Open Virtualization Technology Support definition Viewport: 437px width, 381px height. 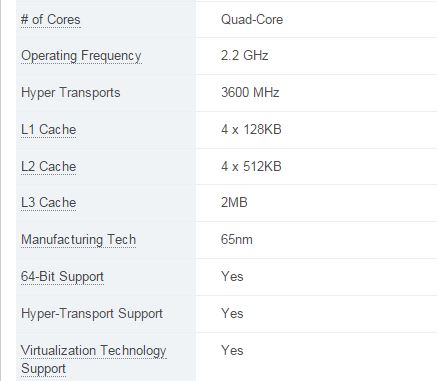94,359
